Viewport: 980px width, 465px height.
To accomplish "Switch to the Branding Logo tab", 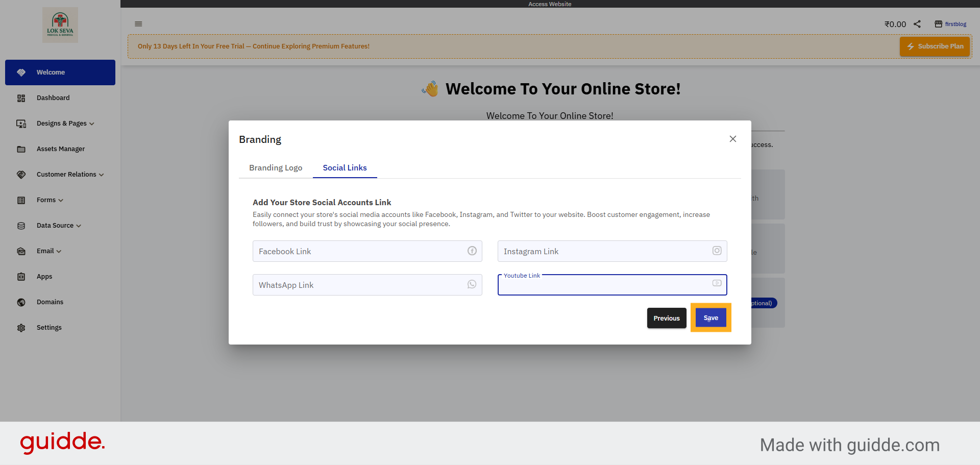I will 276,168.
